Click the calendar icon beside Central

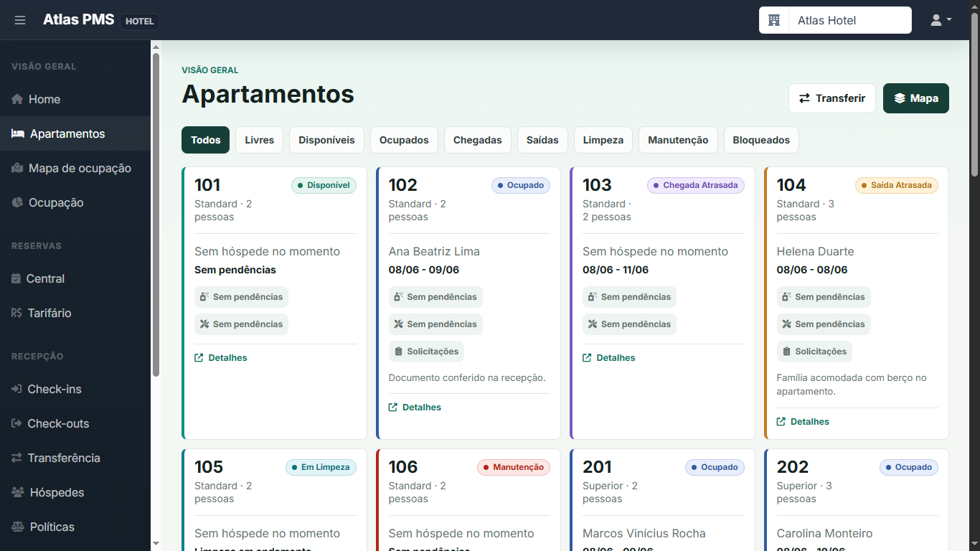point(17,278)
